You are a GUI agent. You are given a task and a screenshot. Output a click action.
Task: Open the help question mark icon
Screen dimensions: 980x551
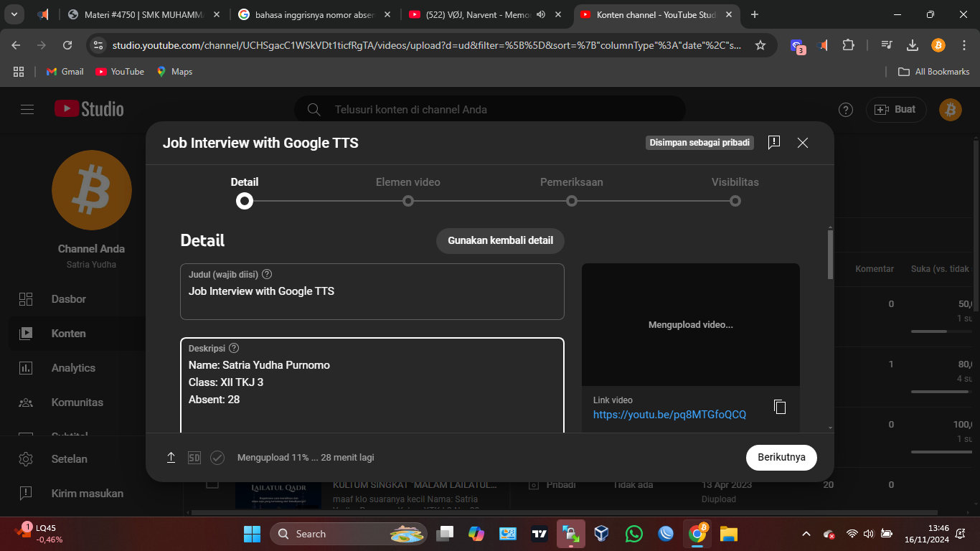(846, 110)
